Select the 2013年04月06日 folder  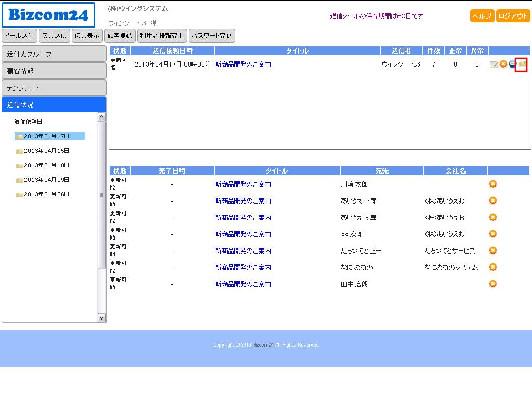[x=46, y=194]
